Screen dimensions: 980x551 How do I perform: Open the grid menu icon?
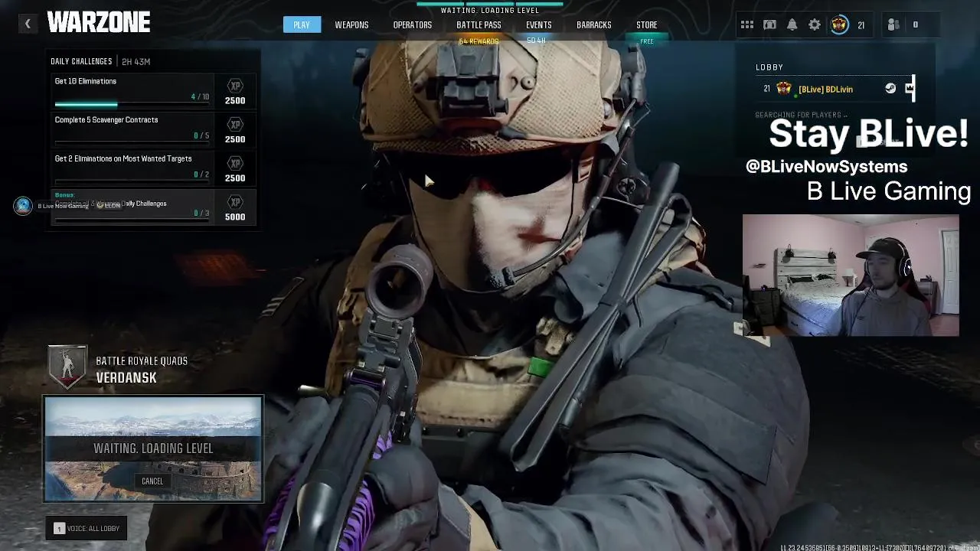(x=747, y=24)
